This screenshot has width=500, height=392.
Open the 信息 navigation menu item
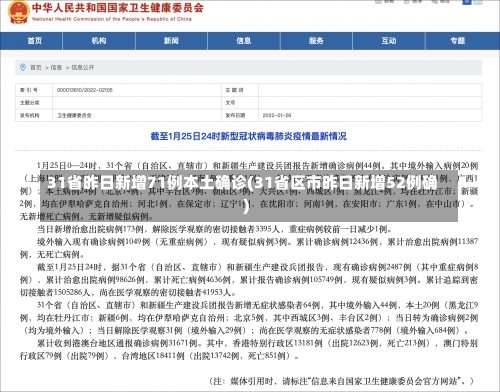(x=244, y=41)
